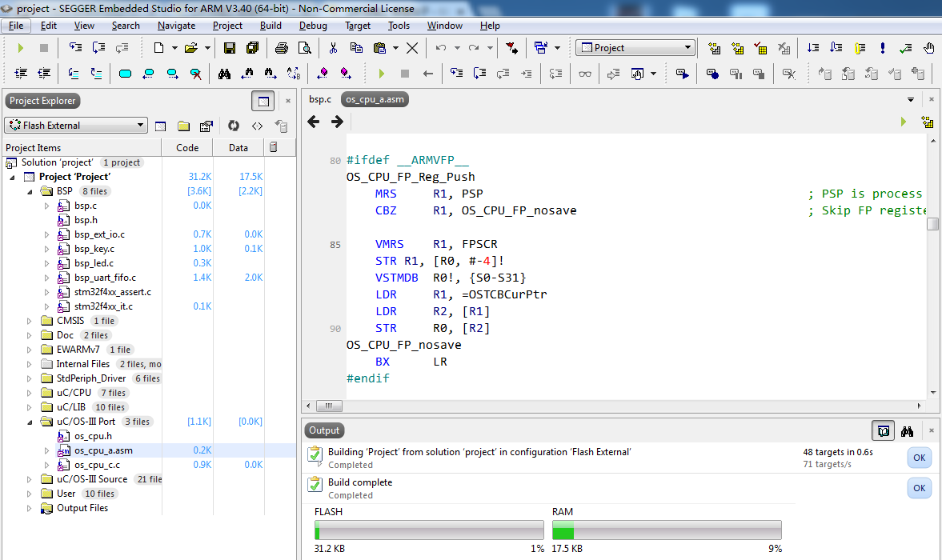Open Print Preview from the toolbar

(x=305, y=48)
